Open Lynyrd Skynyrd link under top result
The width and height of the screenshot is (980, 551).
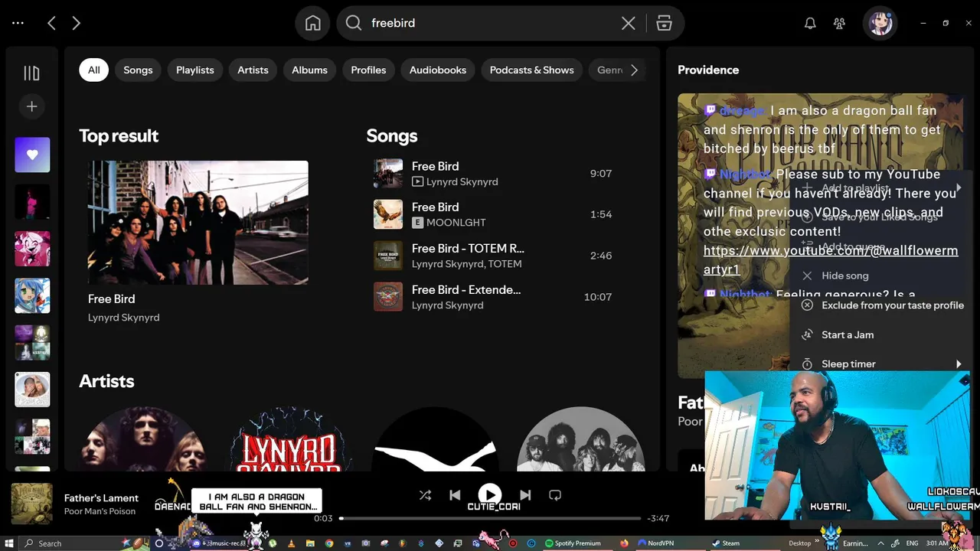tap(123, 318)
